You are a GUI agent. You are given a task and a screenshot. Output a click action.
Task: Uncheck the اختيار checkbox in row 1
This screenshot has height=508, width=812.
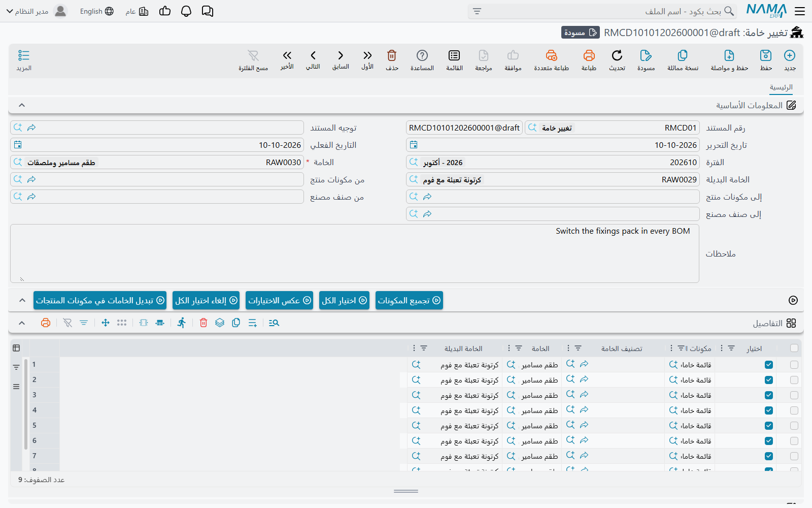769,365
